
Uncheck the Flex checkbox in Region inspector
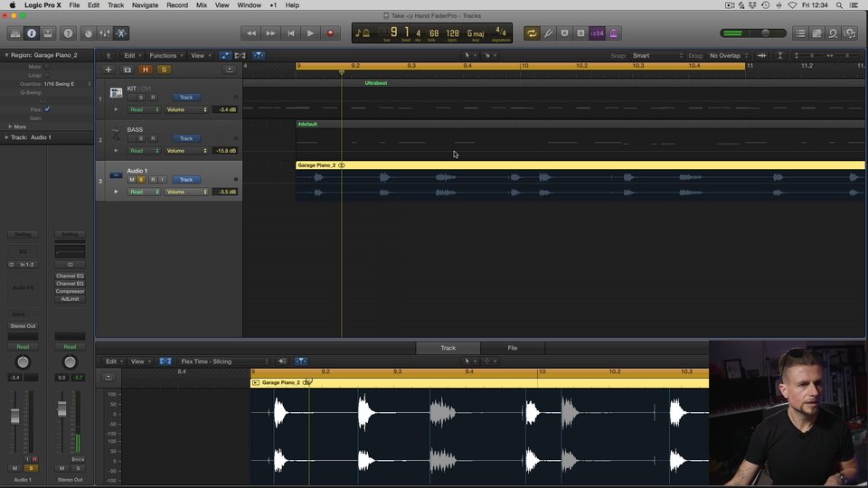[x=47, y=109]
